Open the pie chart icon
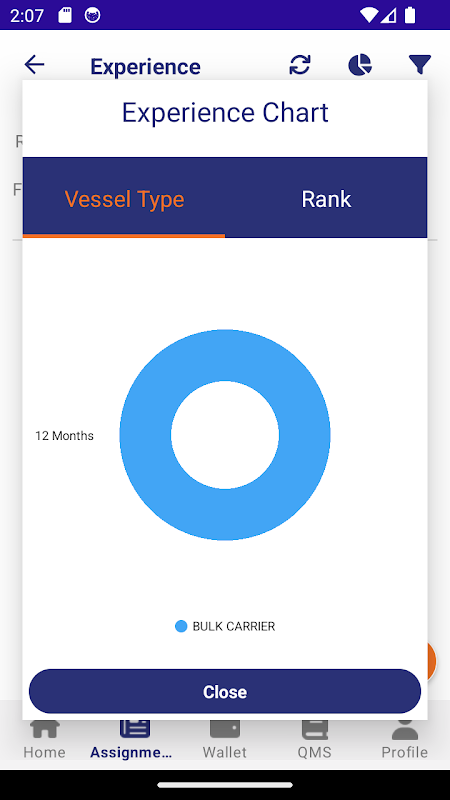This screenshot has width=450, height=800. click(x=360, y=65)
